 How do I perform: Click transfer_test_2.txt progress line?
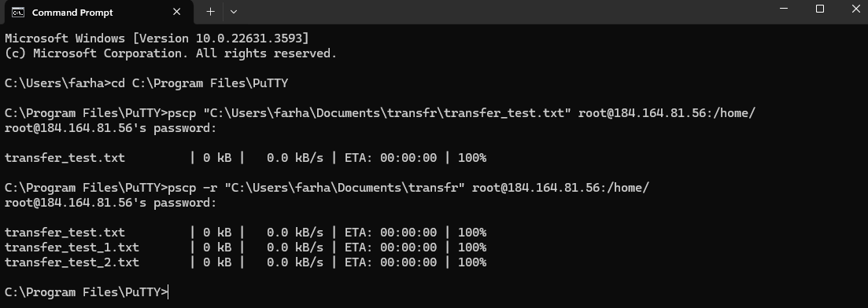(x=246, y=262)
